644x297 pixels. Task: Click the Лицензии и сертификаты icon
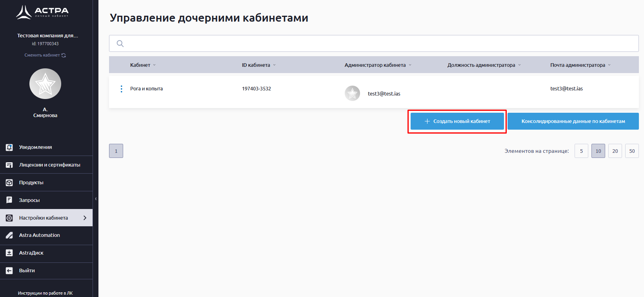pyautogui.click(x=9, y=165)
